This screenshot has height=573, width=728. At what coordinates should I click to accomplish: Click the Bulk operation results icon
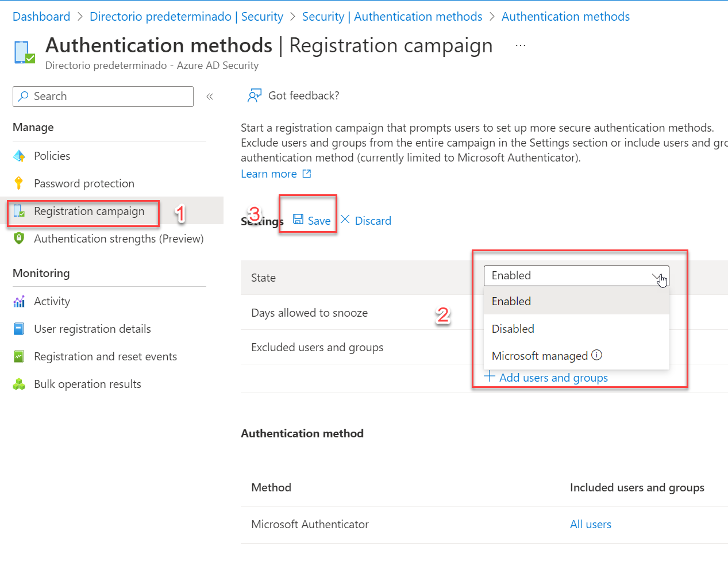coord(20,384)
